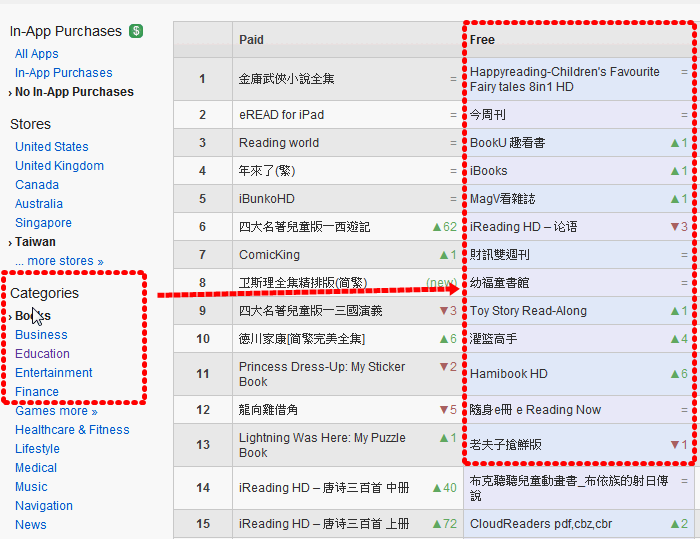Open 老夫子搶鮮版 free app
The height and width of the screenshot is (539, 700).
[x=505, y=445]
